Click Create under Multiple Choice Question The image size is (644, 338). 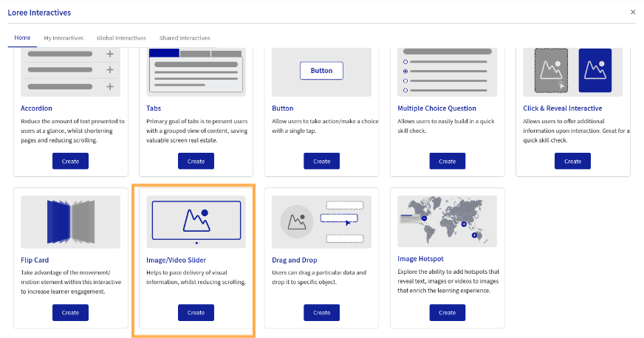click(448, 161)
